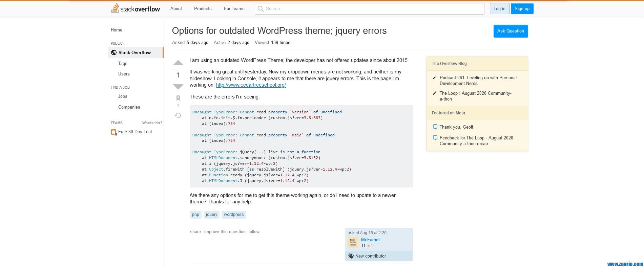Open Jobs in the sidebar
This screenshot has width=644, height=267.
pyautogui.click(x=123, y=96)
